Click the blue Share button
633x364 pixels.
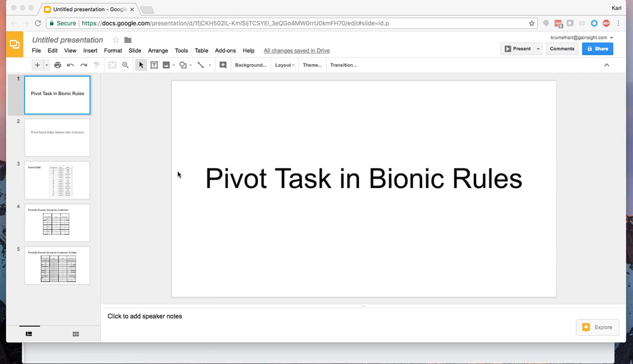[x=598, y=49]
